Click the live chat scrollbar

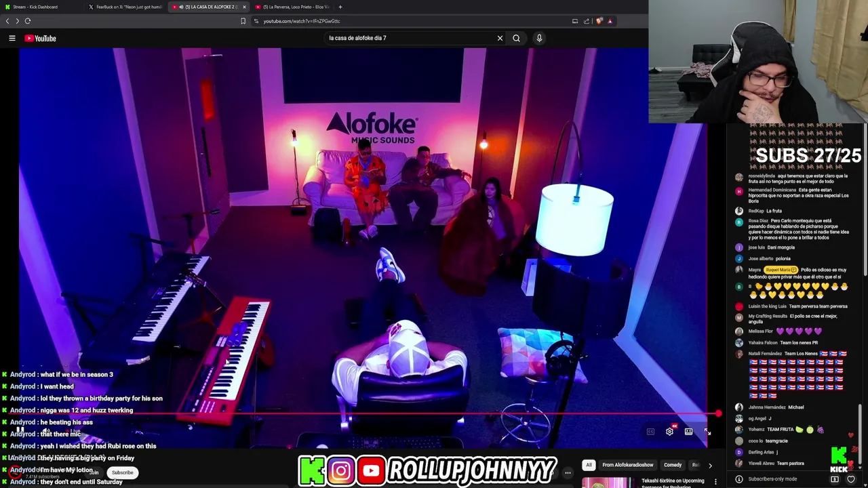(x=860, y=434)
